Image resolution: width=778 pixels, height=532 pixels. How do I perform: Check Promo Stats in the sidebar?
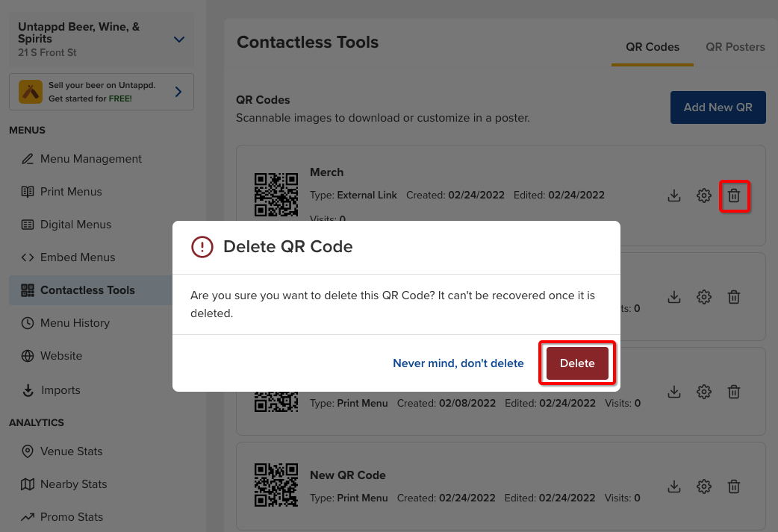(73, 516)
